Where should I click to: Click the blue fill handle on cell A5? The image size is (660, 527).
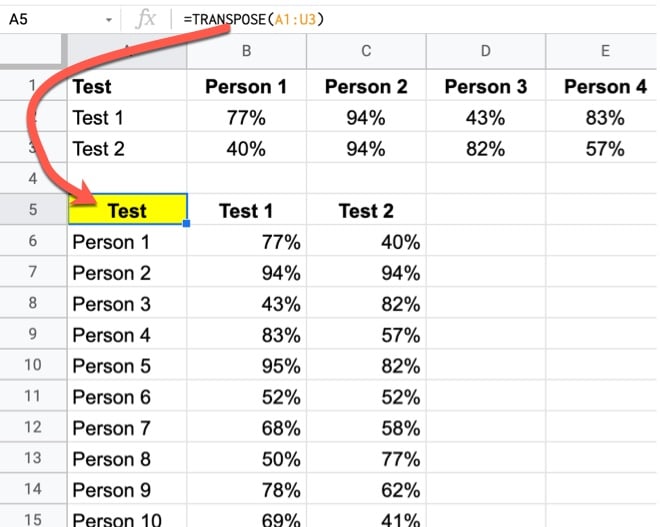click(x=186, y=225)
